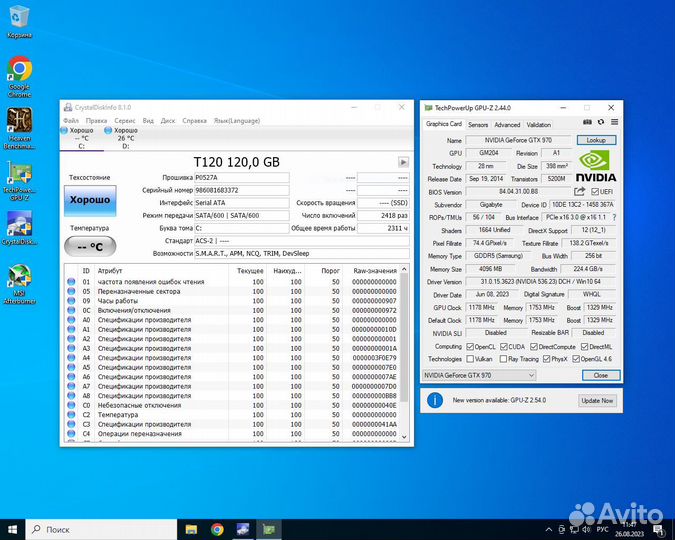Open File Explorer from the taskbar

191,530
